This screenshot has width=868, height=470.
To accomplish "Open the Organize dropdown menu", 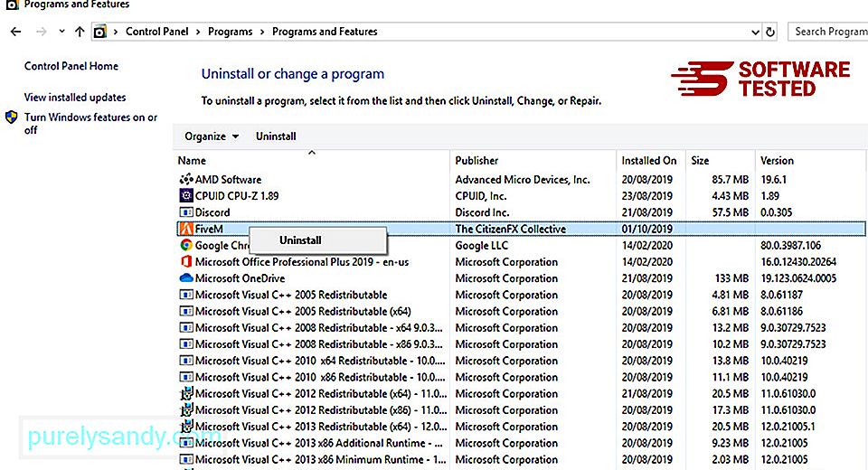I will click(x=212, y=136).
